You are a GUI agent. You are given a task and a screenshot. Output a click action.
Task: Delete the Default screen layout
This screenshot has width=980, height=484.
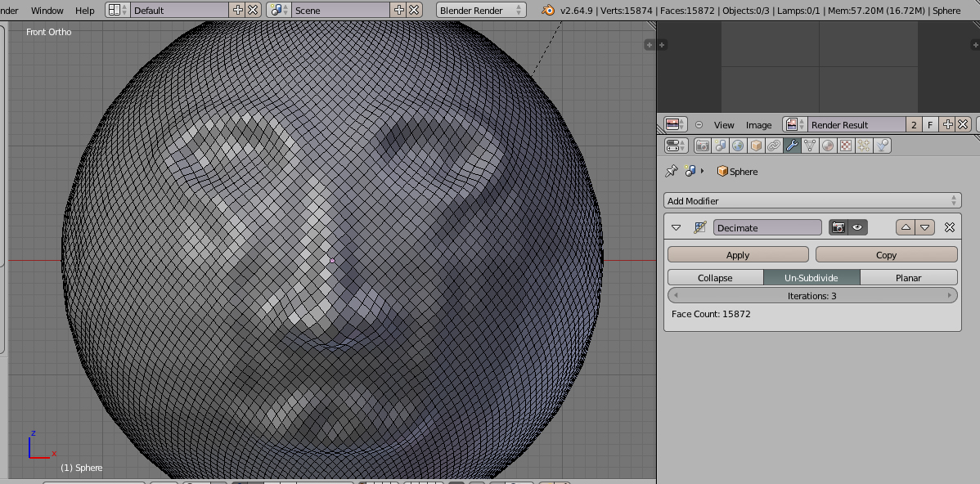click(253, 10)
